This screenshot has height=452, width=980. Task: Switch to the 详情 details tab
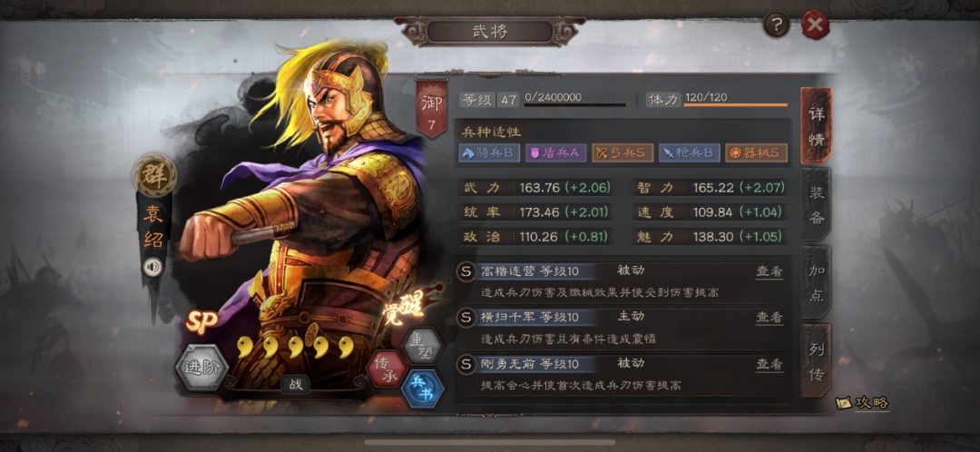pyautogui.click(x=817, y=125)
